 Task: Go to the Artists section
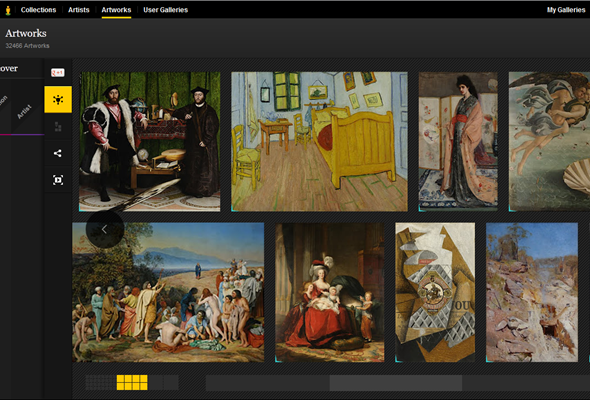(79, 10)
